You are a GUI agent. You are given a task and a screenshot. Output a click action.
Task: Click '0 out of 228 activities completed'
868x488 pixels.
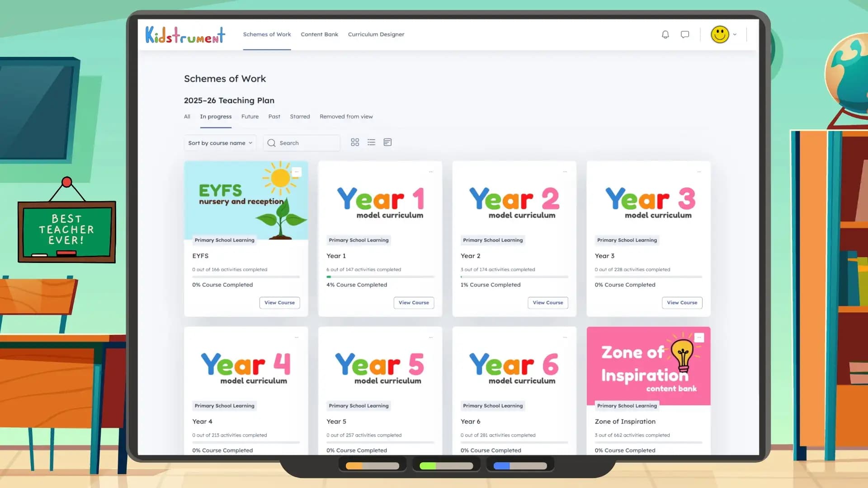point(632,269)
